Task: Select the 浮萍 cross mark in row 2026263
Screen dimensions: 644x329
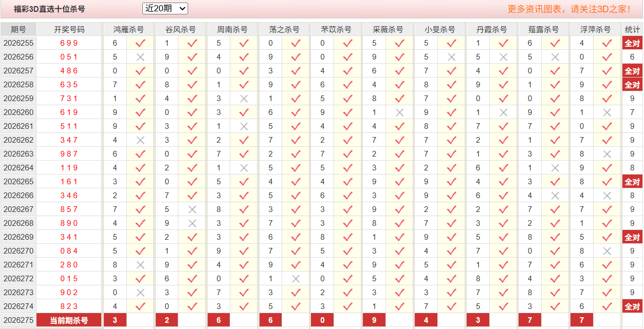Action: [x=608, y=154]
